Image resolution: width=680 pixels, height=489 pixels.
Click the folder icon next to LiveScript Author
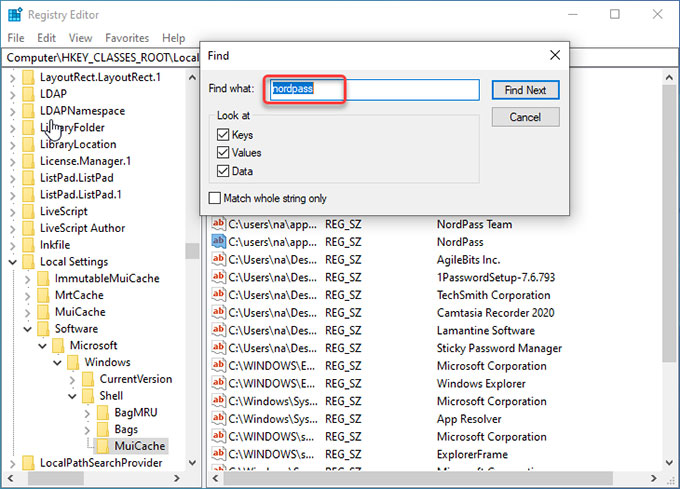[28, 228]
